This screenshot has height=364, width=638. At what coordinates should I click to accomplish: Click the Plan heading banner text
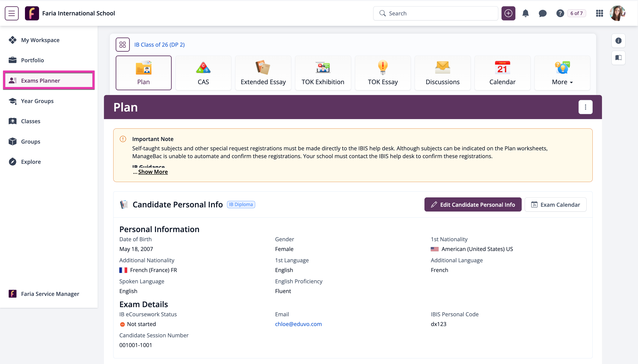click(x=126, y=107)
